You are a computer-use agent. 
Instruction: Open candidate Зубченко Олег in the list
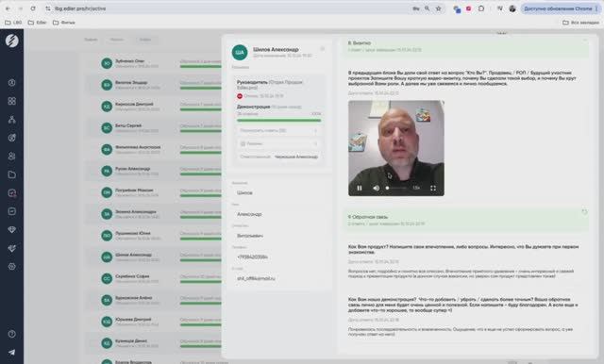[x=154, y=63]
